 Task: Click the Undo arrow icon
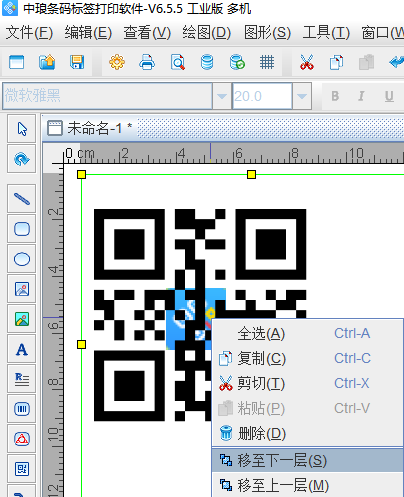396,62
